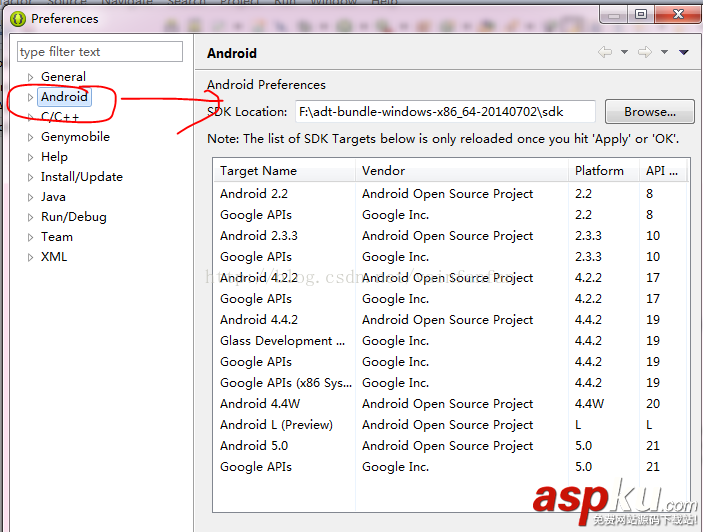Click the Eclipse icon in Preferences title bar
Image resolution: width=703 pixels, height=532 pixels.
pyautogui.click(x=18, y=19)
